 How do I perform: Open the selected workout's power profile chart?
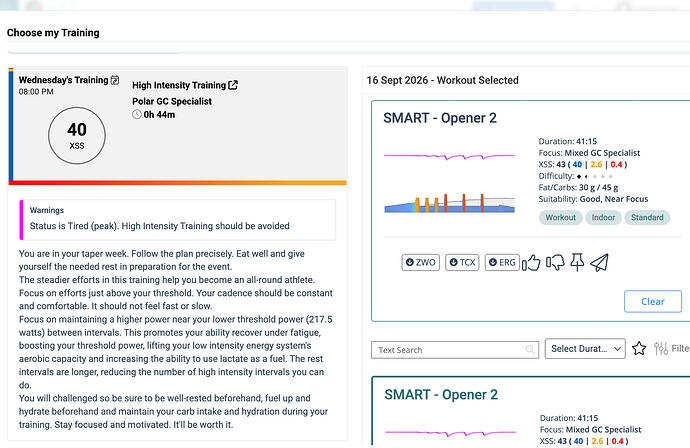[x=449, y=203]
